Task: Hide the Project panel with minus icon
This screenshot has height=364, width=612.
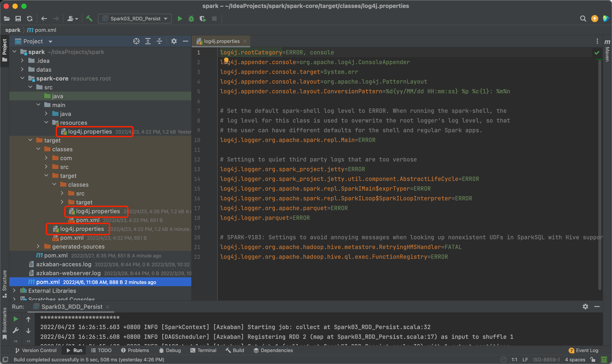Action: 185,41
